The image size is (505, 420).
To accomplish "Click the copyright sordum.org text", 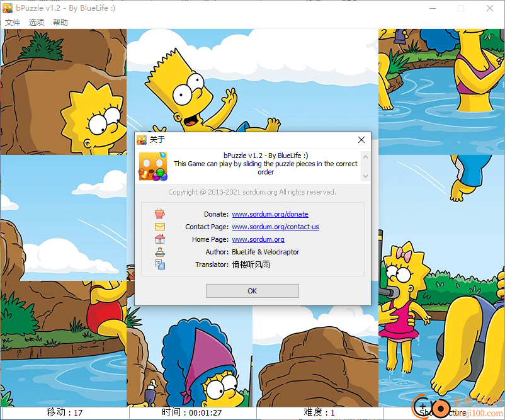I will (252, 192).
